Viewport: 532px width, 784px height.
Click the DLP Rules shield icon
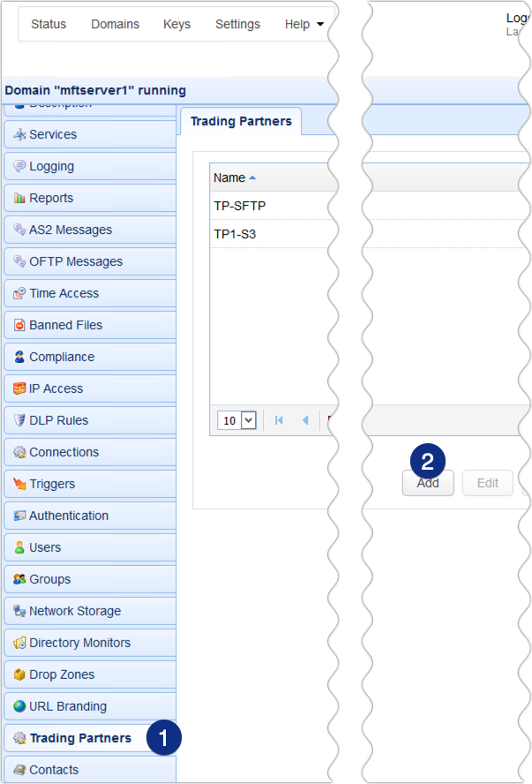coord(19,421)
